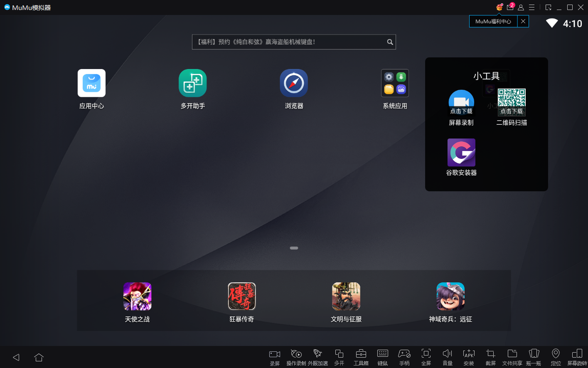Click the 屏幕旋转 rotate screen tool
The width and height of the screenshot is (588, 368).
pos(577,357)
